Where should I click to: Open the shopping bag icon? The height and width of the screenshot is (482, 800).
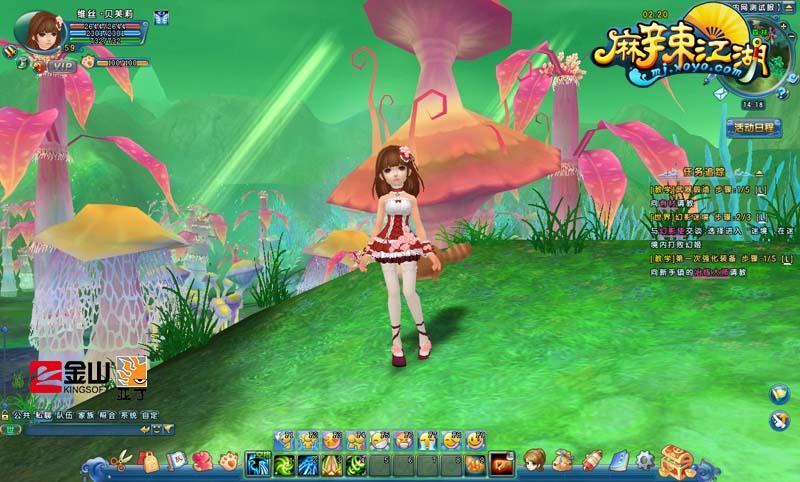point(150,462)
